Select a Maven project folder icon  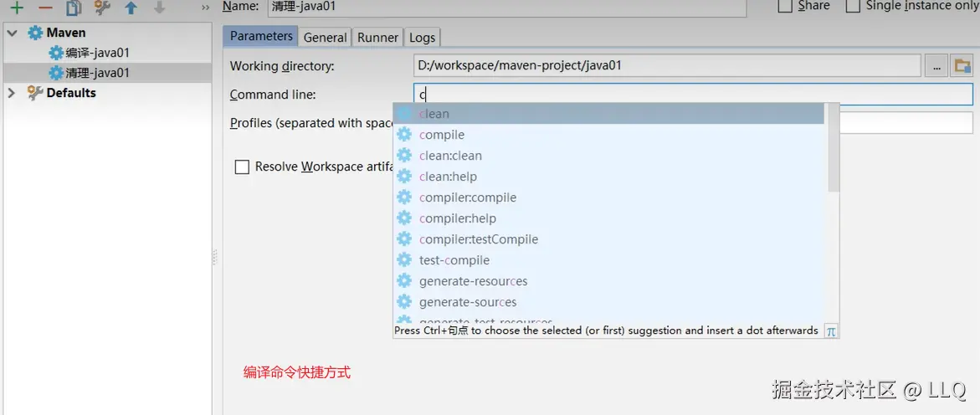pos(962,65)
